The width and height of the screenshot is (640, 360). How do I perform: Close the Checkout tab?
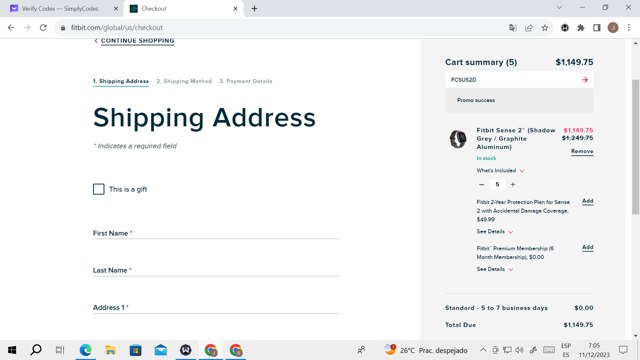tap(235, 9)
